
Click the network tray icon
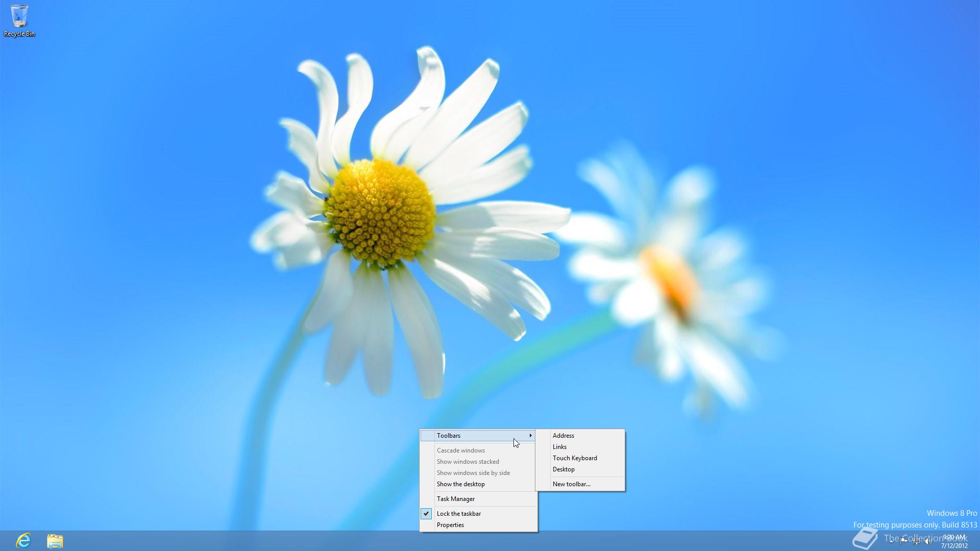pyautogui.click(x=916, y=541)
